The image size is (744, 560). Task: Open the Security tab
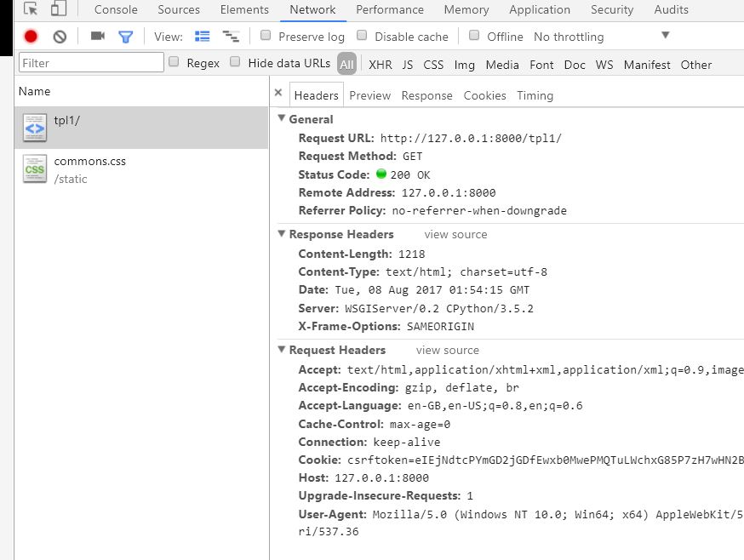tap(611, 9)
